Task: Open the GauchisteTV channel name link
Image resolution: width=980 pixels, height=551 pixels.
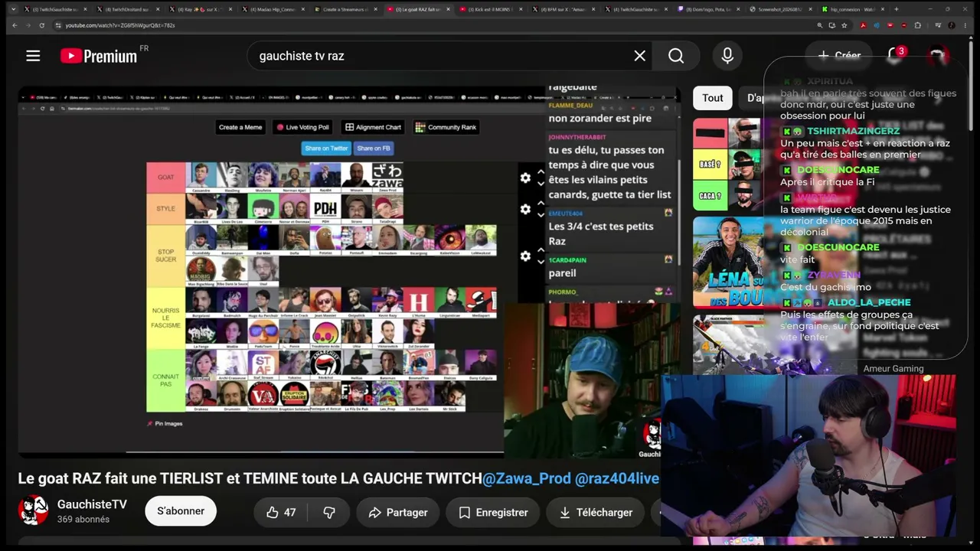Action: (x=92, y=504)
